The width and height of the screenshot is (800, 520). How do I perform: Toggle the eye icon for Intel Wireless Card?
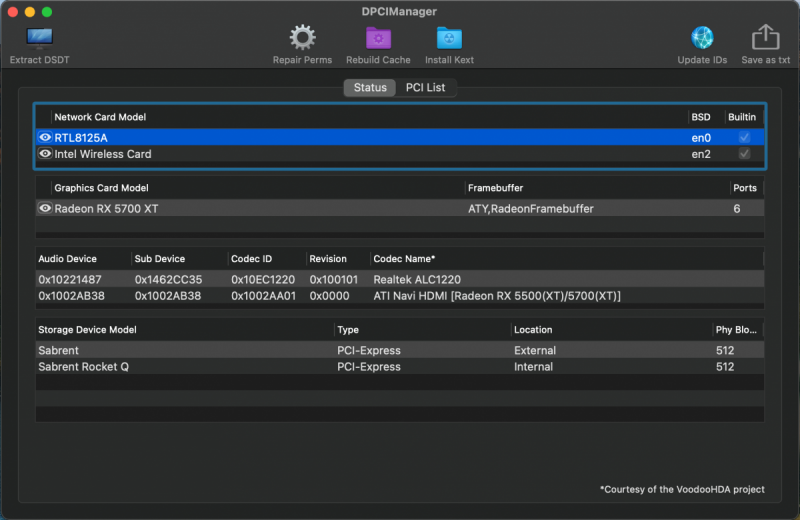[x=45, y=154]
